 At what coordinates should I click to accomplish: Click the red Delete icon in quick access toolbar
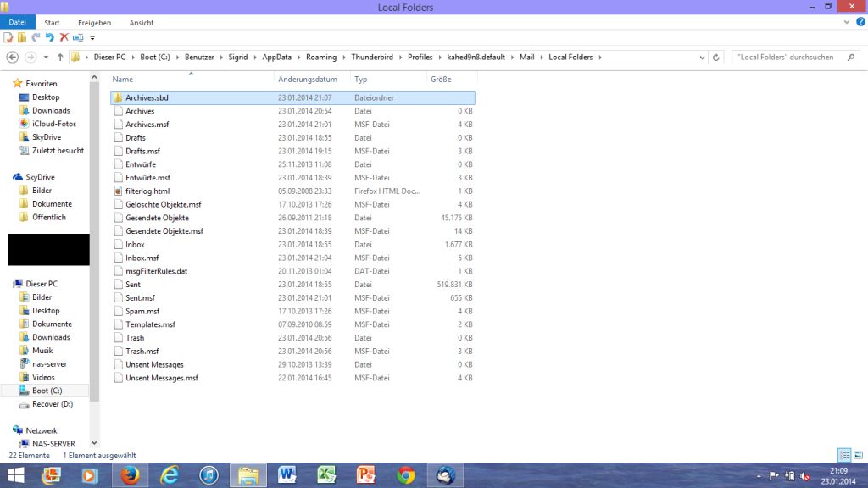(64, 37)
